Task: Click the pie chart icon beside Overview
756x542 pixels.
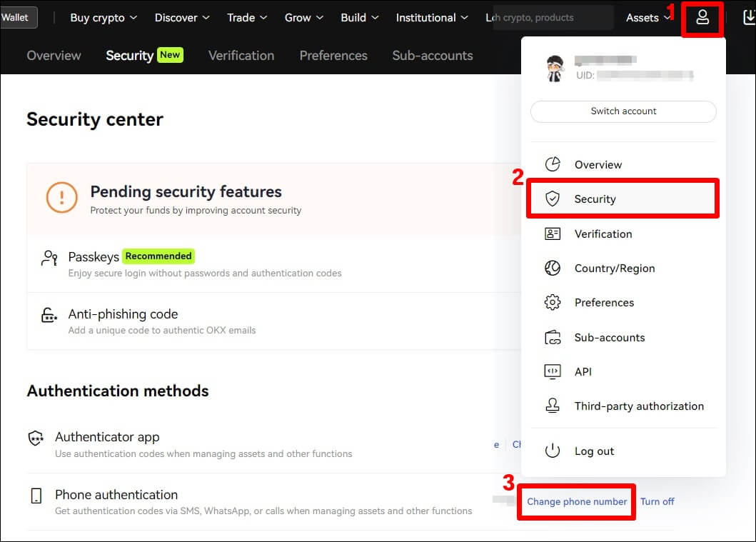Action: (553, 164)
